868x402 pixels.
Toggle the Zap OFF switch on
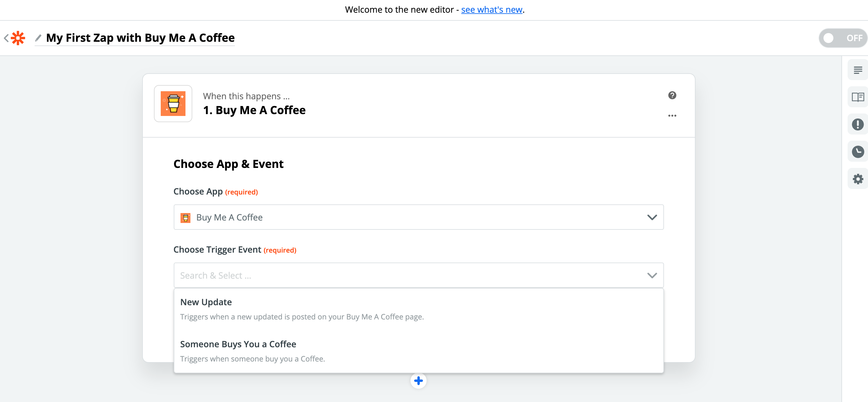[842, 38]
